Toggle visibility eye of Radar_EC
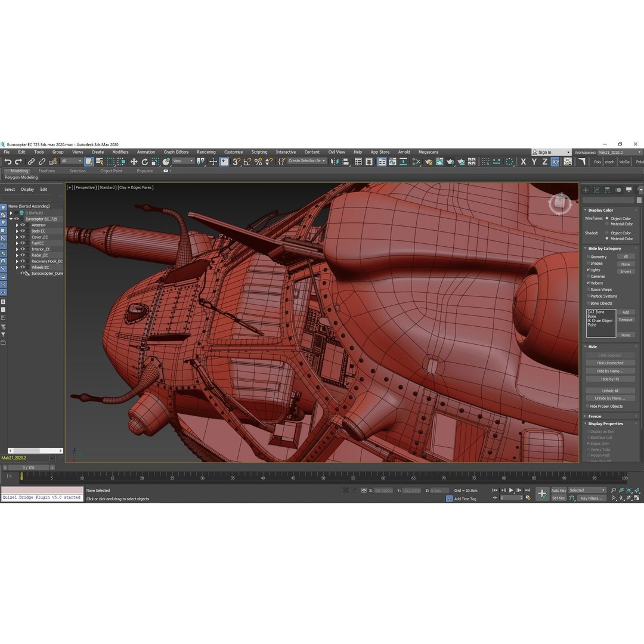Screen dimensions: 644x644 pos(23,255)
